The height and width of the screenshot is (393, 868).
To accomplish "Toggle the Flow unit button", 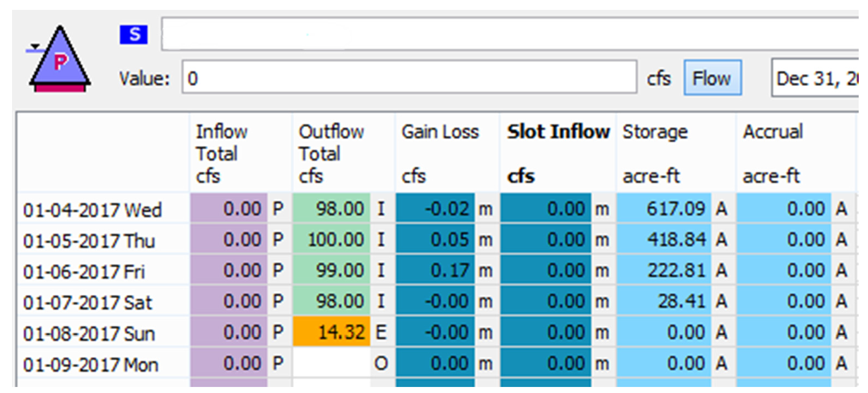I will [x=712, y=78].
